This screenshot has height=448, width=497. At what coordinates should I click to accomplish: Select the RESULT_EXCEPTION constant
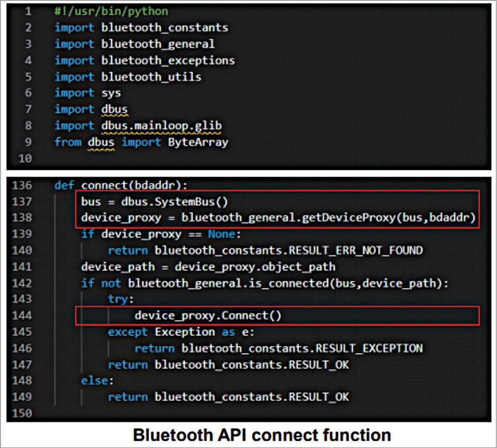369,348
